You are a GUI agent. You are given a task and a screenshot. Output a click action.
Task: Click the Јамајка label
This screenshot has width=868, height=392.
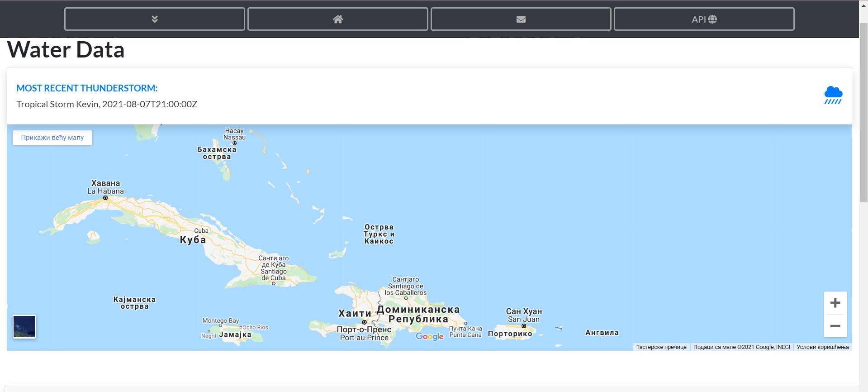point(235,335)
